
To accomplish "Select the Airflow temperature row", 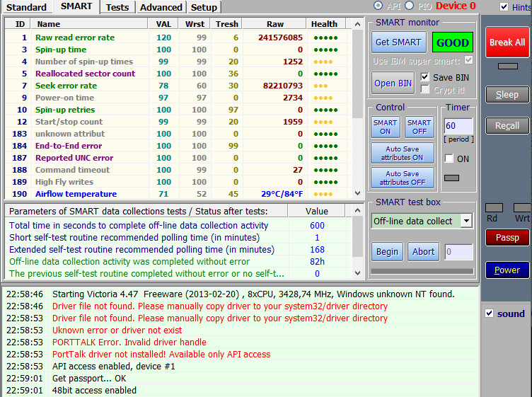I will pyautogui.click(x=178, y=194).
